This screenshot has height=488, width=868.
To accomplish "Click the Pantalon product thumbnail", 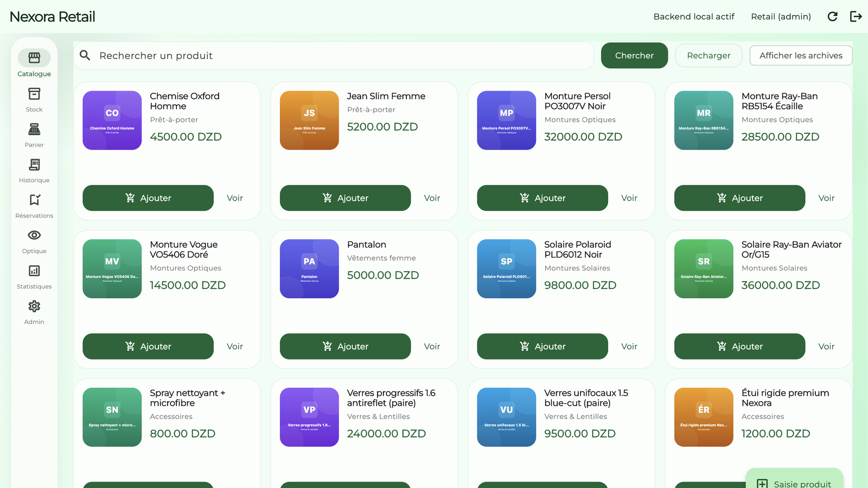I will 309,269.
